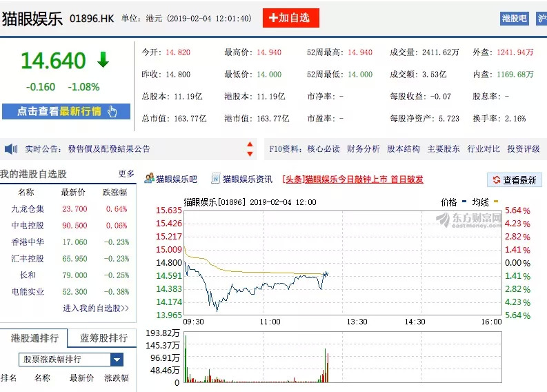The image size is (547, 392).
Task: Click the stock code 01896.HK
Action: 92,19
